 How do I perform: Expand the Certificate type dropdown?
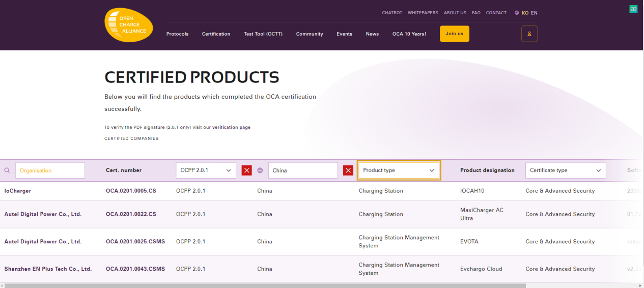pyautogui.click(x=565, y=170)
